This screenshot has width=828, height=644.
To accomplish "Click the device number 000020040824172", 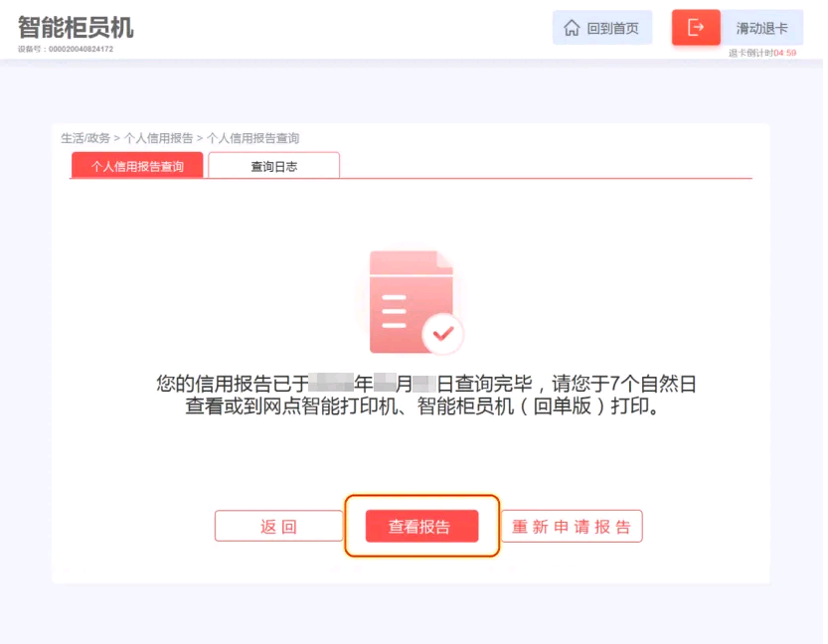I will point(82,49).
